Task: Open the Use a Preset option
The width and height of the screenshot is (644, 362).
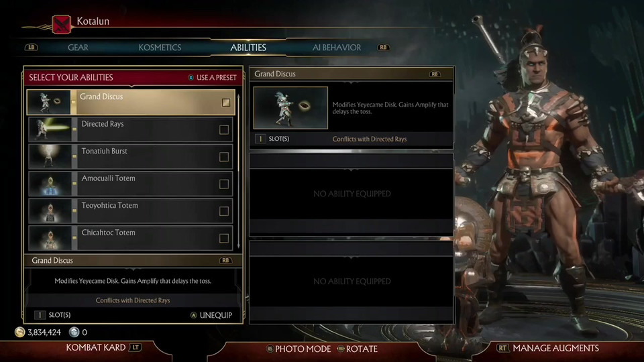Action: tap(213, 78)
